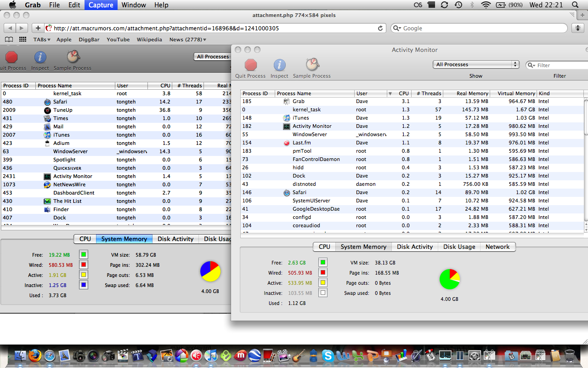Open the Apple menu
Screen dimensions: 588x368
pos(12,5)
